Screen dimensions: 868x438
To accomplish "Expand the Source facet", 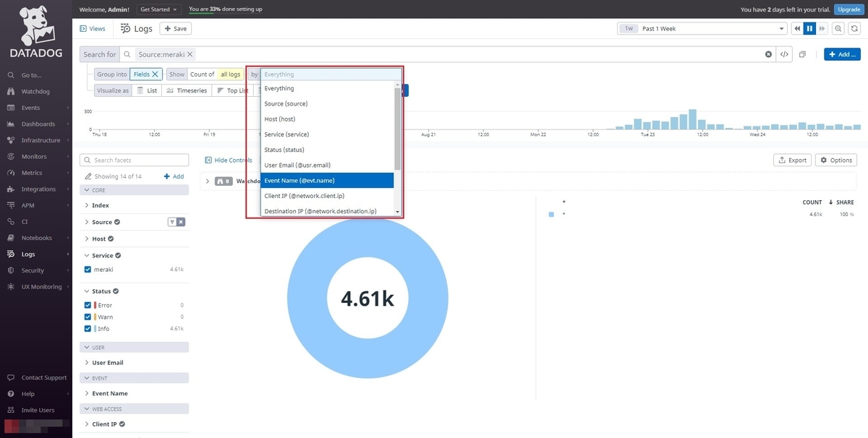I will pyautogui.click(x=87, y=222).
